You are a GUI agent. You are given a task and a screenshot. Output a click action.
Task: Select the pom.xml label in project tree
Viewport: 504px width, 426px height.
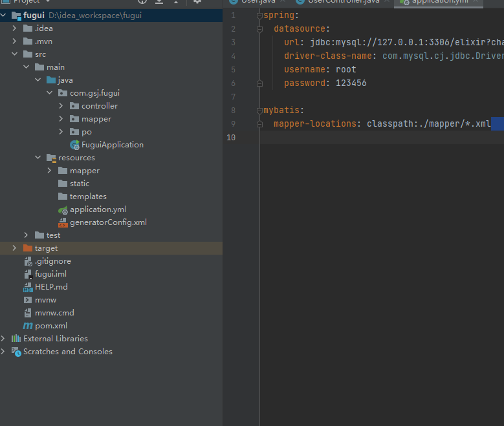[51, 326]
